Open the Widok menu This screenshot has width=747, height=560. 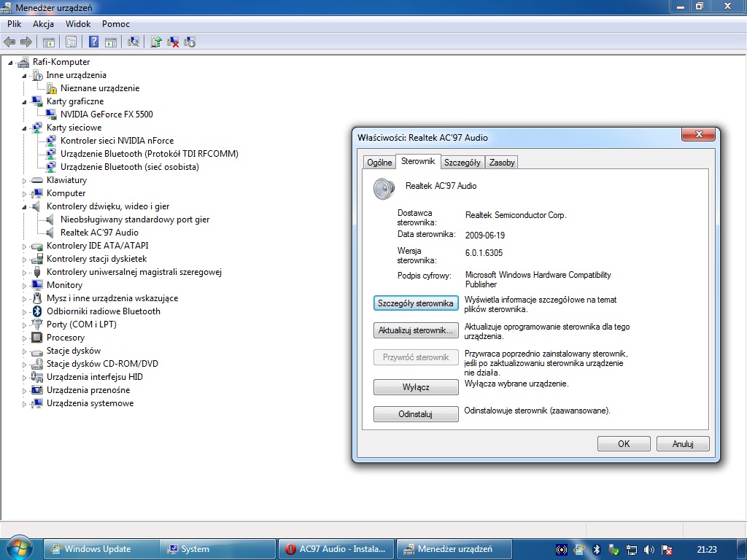[x=78, y=24]
